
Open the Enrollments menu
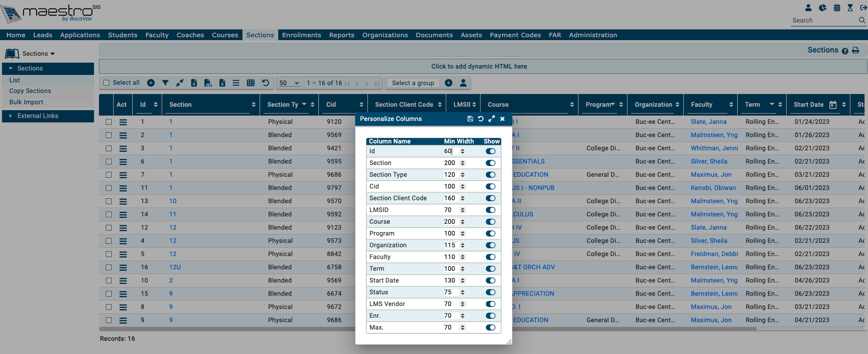pyautogui.click(x=301, y=35)
